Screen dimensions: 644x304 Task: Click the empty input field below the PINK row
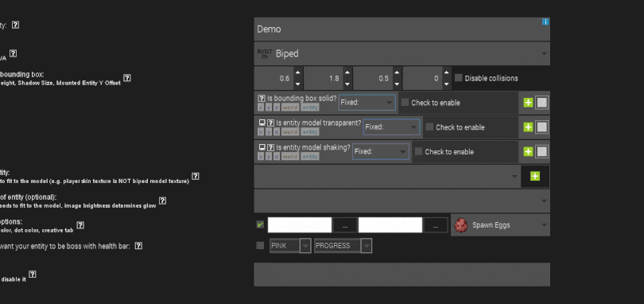402,275
